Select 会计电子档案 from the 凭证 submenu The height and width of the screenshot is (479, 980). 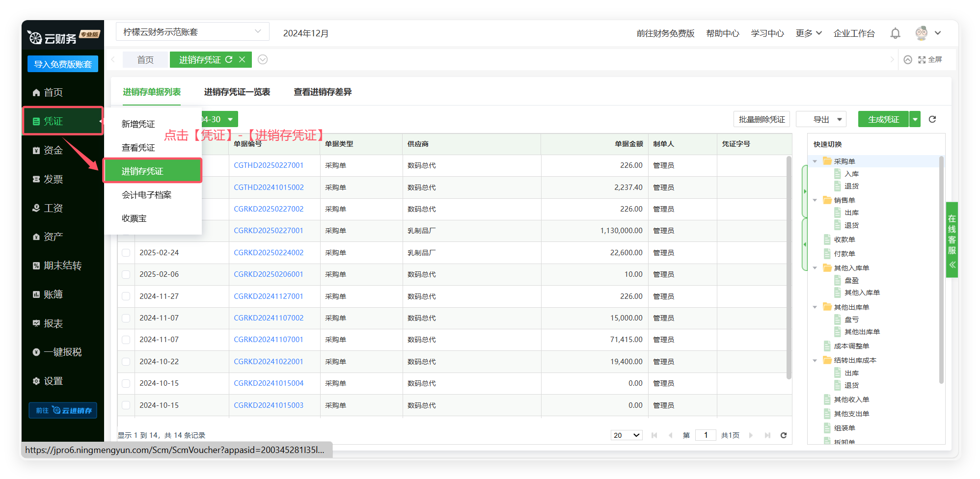click(146, 195)
